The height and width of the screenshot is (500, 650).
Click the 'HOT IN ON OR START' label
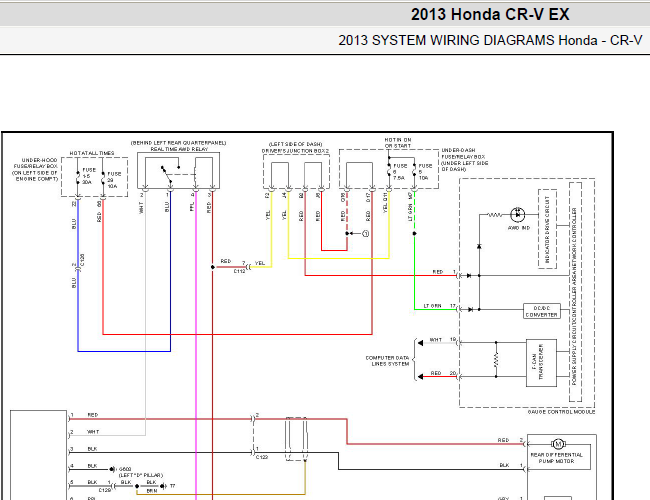pyautogui.click(x=398, y=143)
